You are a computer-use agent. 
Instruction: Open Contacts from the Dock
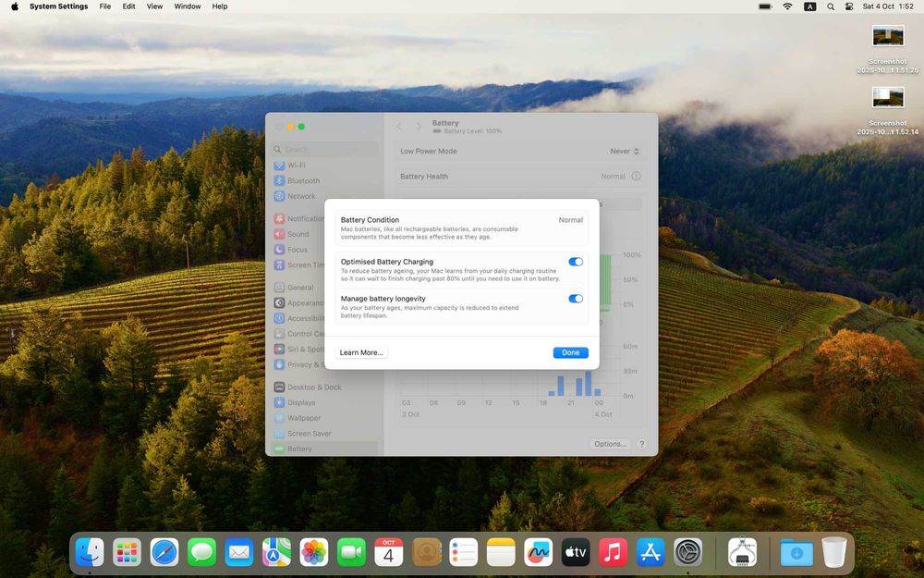click(426, 553)
